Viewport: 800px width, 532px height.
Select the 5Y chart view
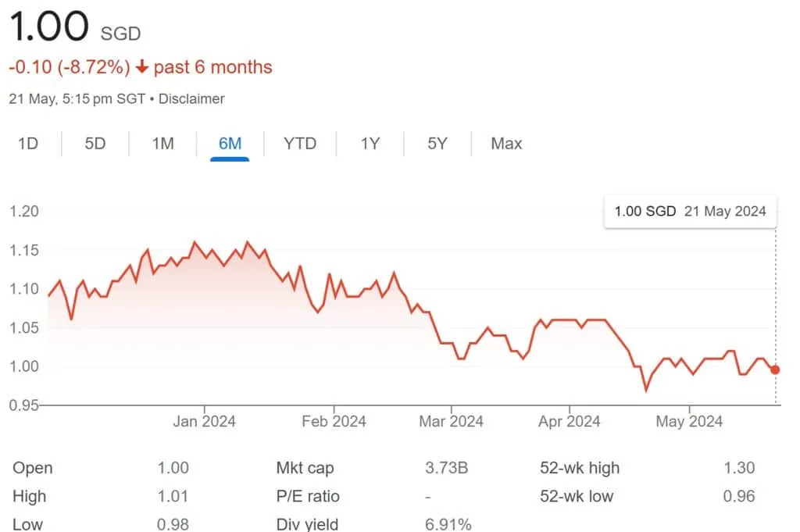point(436,144)
